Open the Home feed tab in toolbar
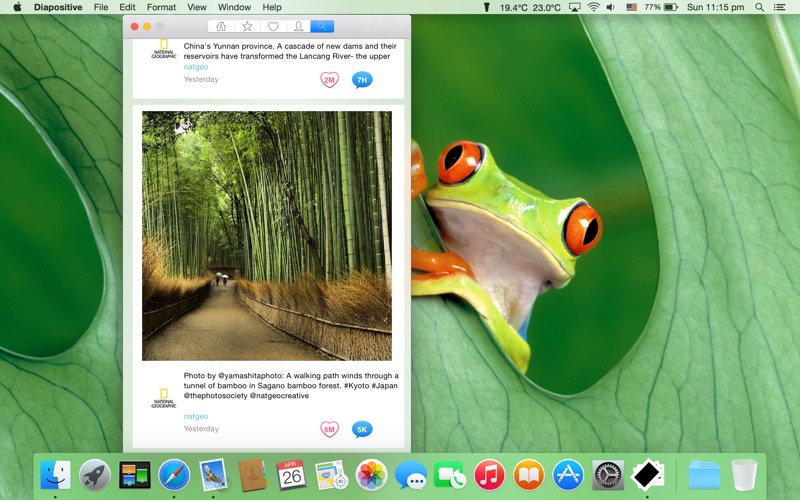Screen dimensions: 800x500 coord(221,26)
